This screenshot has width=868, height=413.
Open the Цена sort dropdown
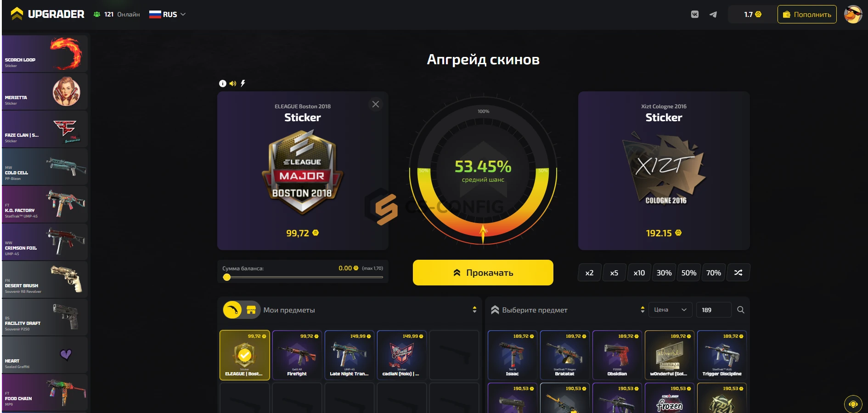coord(671,310)
